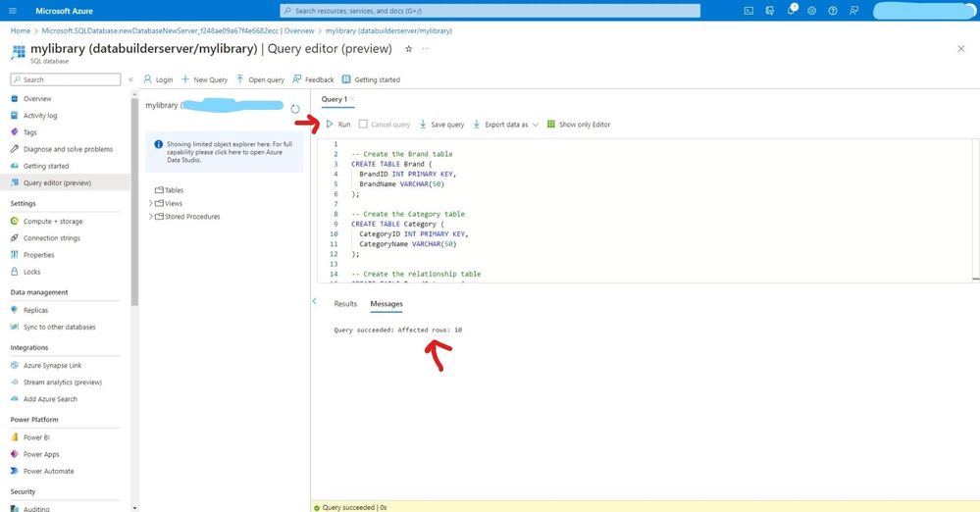Click the Query succeeded status bar entry

click(x=350, y=508)
